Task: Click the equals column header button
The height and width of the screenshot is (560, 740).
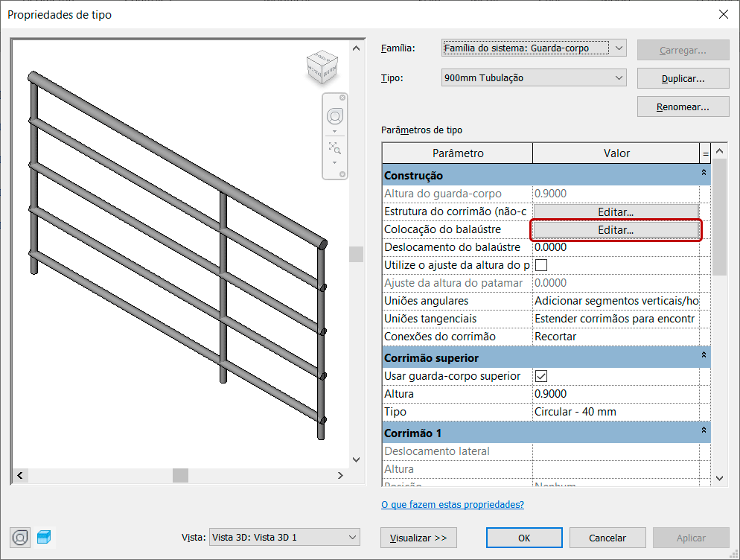Action: (x=705, y=153)
